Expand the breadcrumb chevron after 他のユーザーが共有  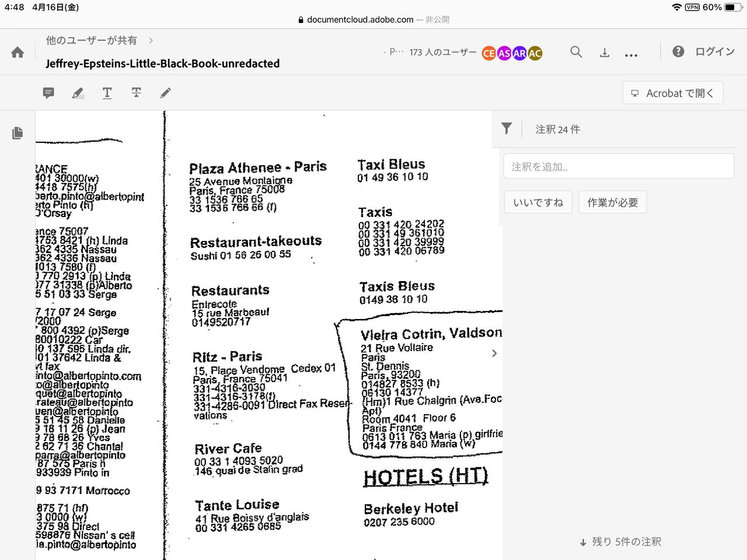tap(151, 40)
